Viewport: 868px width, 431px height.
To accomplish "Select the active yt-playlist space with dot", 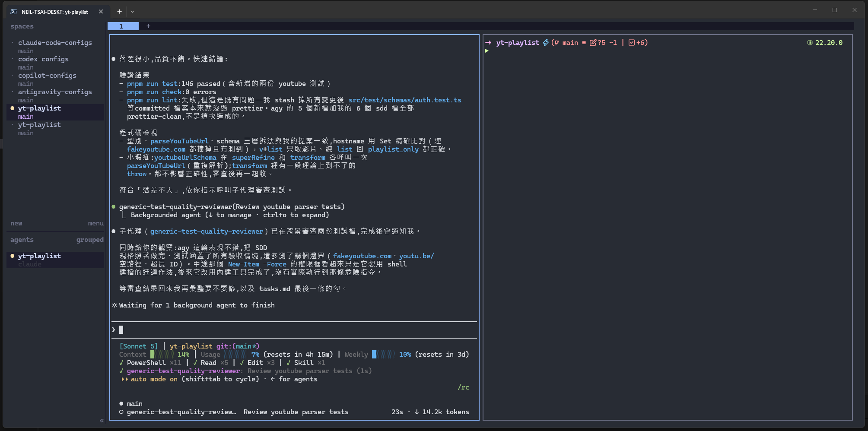I will pos(55,112).
